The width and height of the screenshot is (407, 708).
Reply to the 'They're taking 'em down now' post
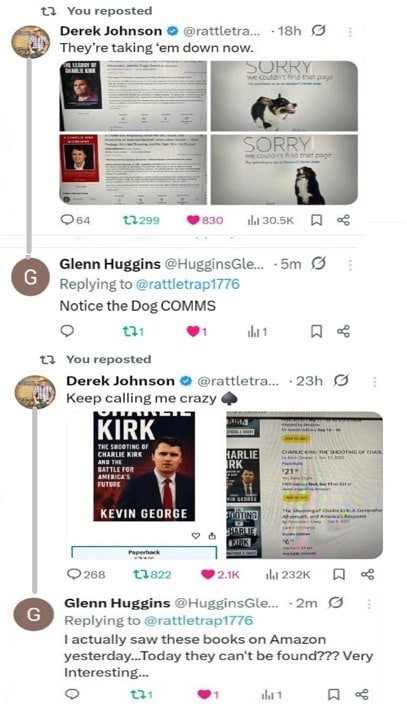(75, 220)
